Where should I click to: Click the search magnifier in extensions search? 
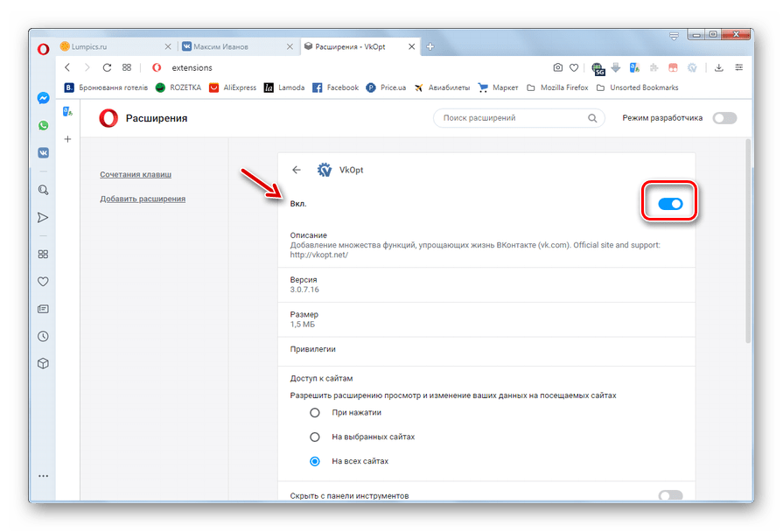(x=592, y=118)
